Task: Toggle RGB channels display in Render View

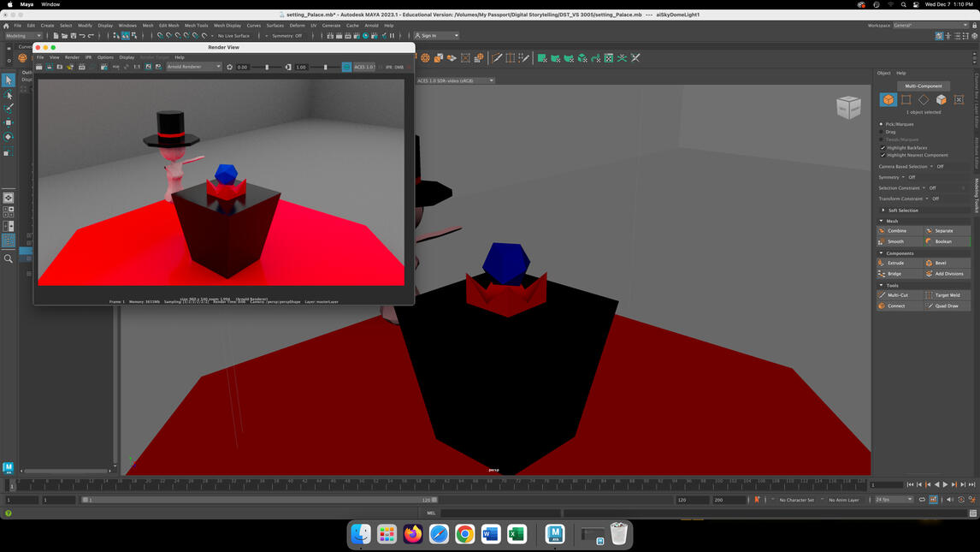Action: pyautogui.click(x=116, y=67)
